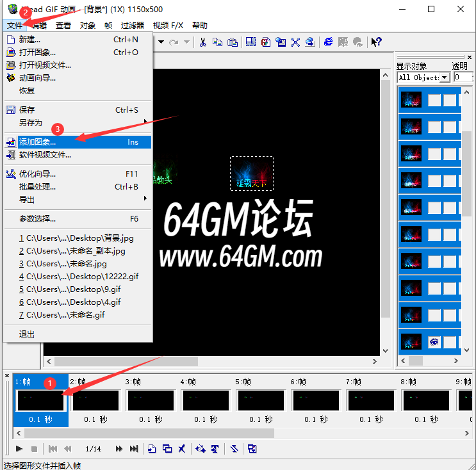This screenshot has height=470, width=476.
Task: Expand the 导出 submenu
Action: click(x=78, y=199)
